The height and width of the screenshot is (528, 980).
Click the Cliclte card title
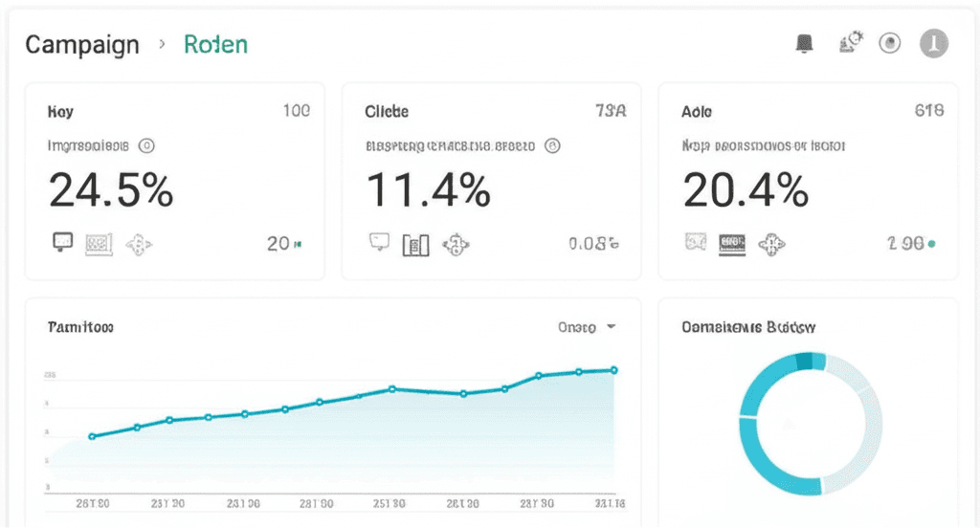(x=387, y=112)
